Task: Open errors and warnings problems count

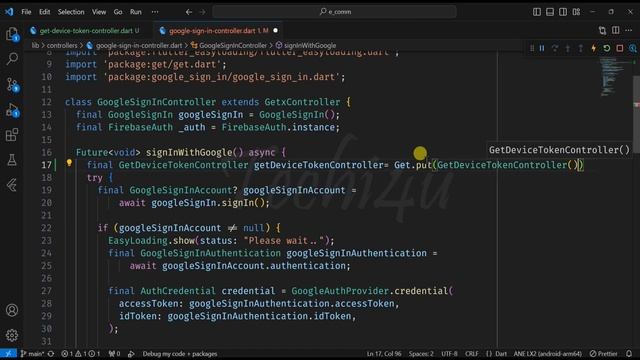Action: pyautogui.click(x=81, y=354)
